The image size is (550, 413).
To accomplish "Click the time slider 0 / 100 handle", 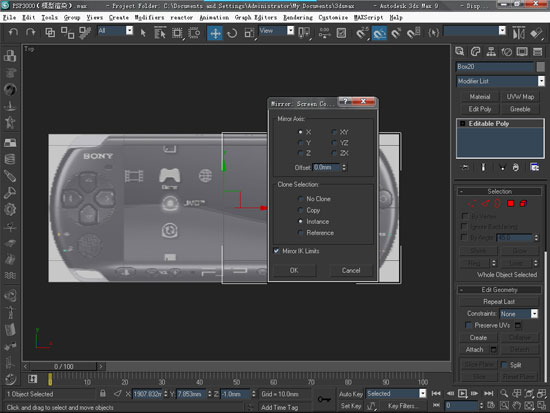I will coord(63,366).
